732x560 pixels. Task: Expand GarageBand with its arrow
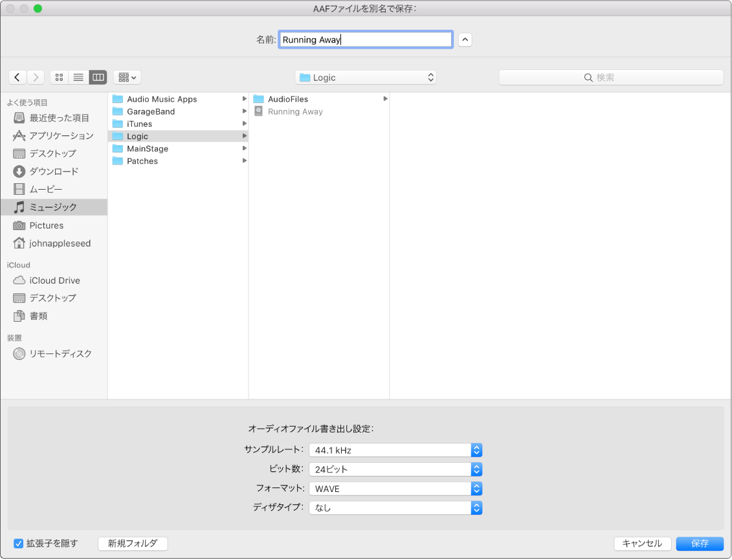click(x=244, y=111)
